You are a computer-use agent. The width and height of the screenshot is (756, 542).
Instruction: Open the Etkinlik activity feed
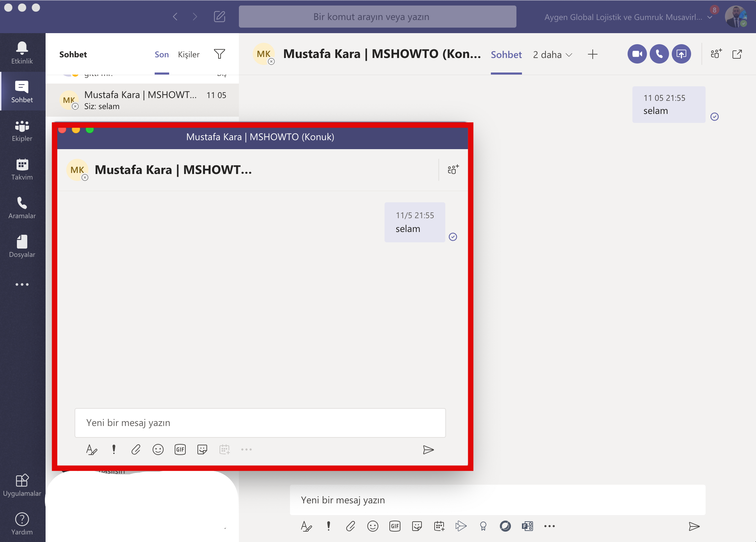[22, 52]
